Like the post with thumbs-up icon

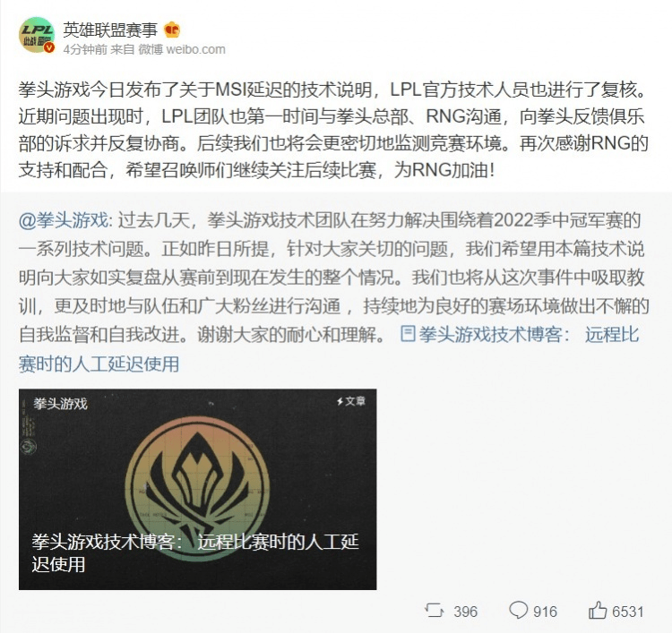pos(598,610)
